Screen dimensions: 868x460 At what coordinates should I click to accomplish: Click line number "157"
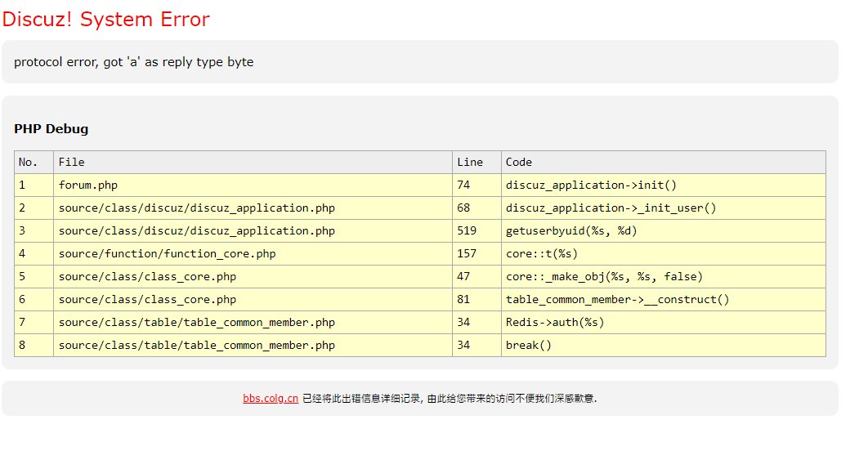(x=477, y=253)
